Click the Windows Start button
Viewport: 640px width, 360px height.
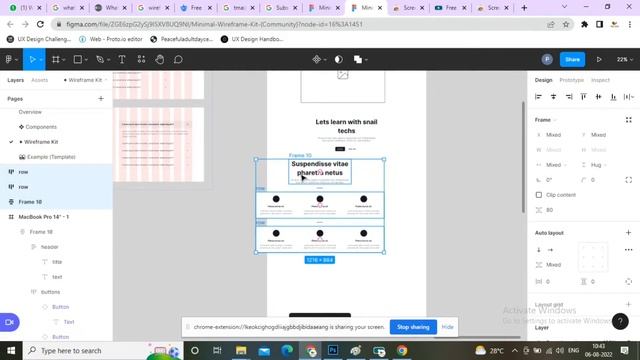coord(11,351)
